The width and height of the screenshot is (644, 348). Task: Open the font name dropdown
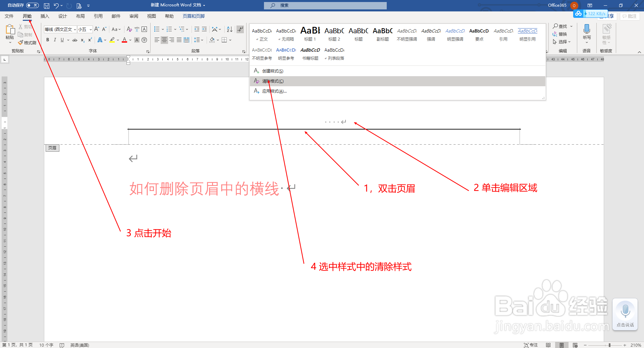[75, 30]
